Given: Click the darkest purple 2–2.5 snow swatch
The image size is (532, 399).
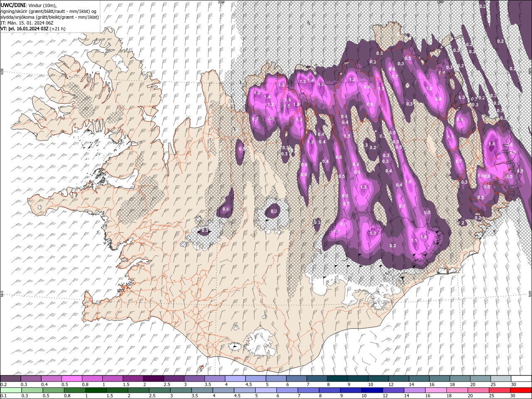Looking at the screenshot, I should pyautogui.click(x=153, y=379).
